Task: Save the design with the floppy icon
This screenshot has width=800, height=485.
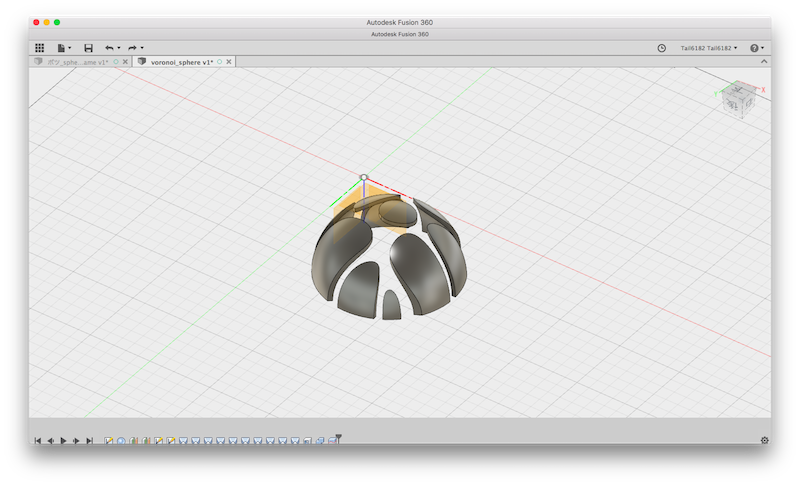Action: click(x=88, y=48)
